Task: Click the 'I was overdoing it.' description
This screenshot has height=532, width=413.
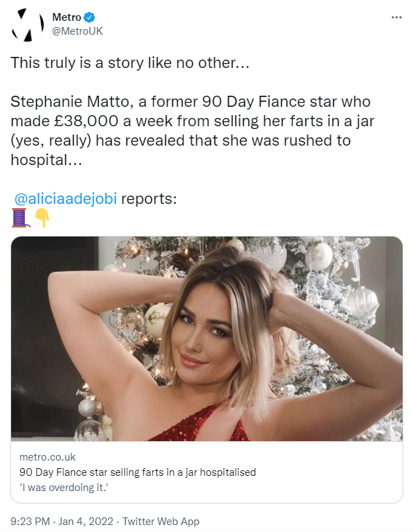Action: pos(64,488)
